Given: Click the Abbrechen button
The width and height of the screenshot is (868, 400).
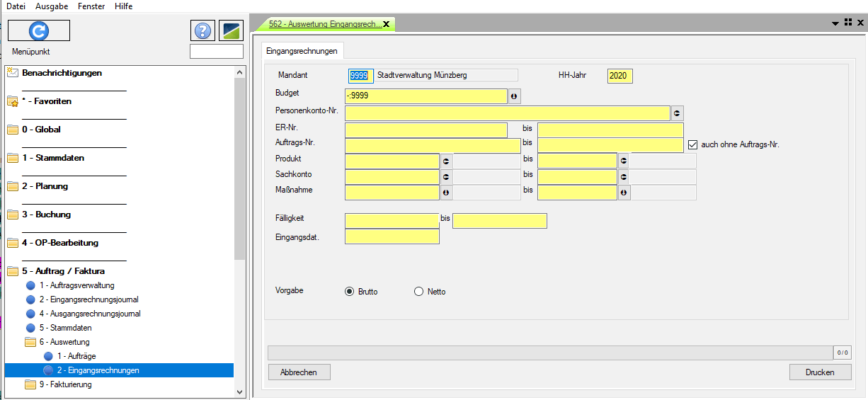Looking at the screenshot, I should 299,372.
